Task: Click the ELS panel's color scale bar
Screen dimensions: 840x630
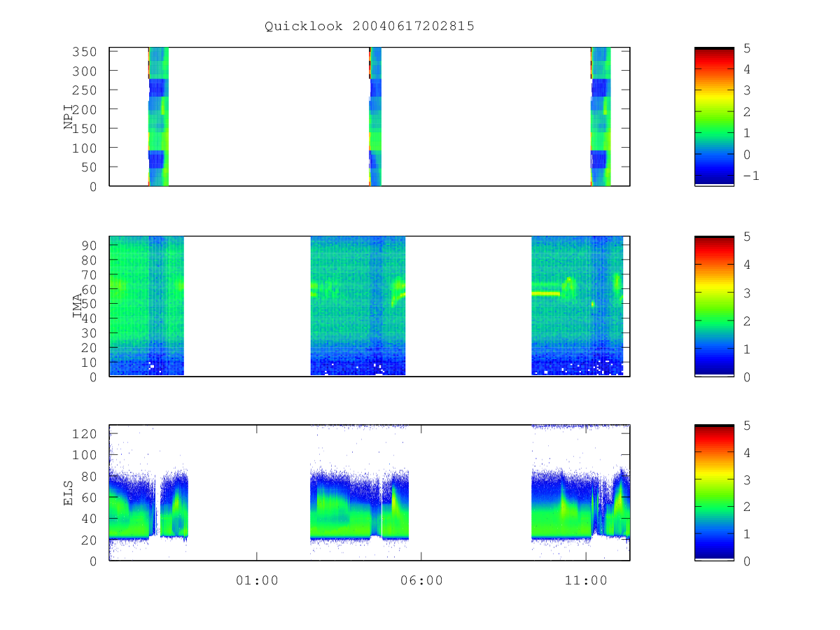Action: 714,492
